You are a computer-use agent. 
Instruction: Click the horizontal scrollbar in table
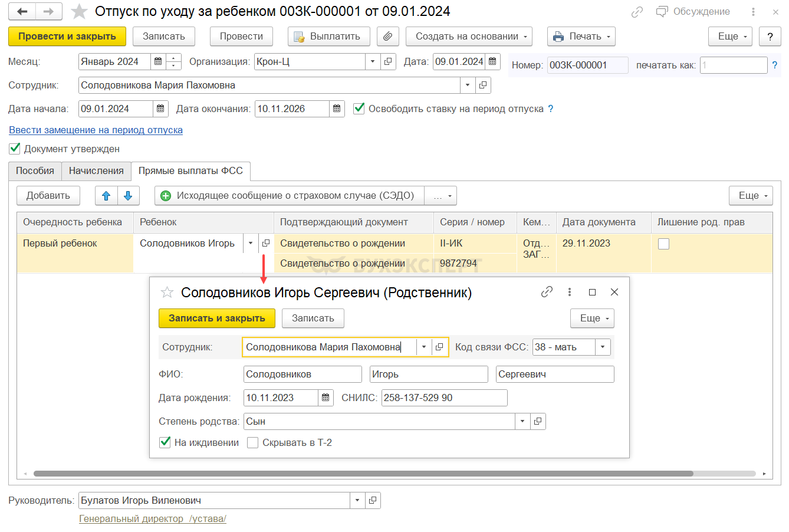tap(363, 474)
